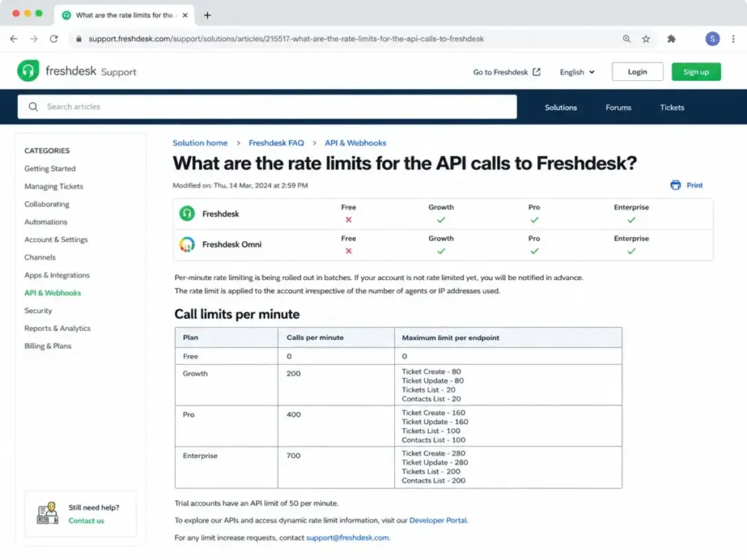Click the Modified on date text
The width and height of the screenshot is (747, 560).
coord(240,185)
